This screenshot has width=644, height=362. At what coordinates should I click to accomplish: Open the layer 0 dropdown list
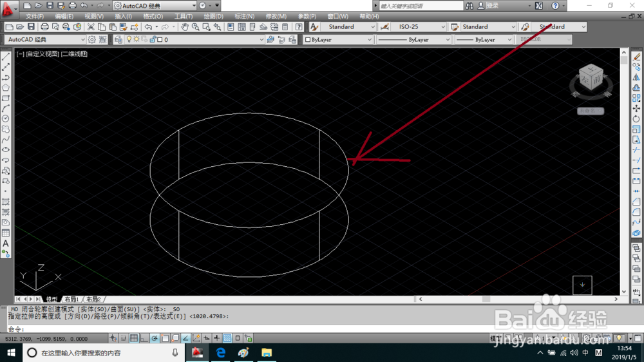(194, 39)
